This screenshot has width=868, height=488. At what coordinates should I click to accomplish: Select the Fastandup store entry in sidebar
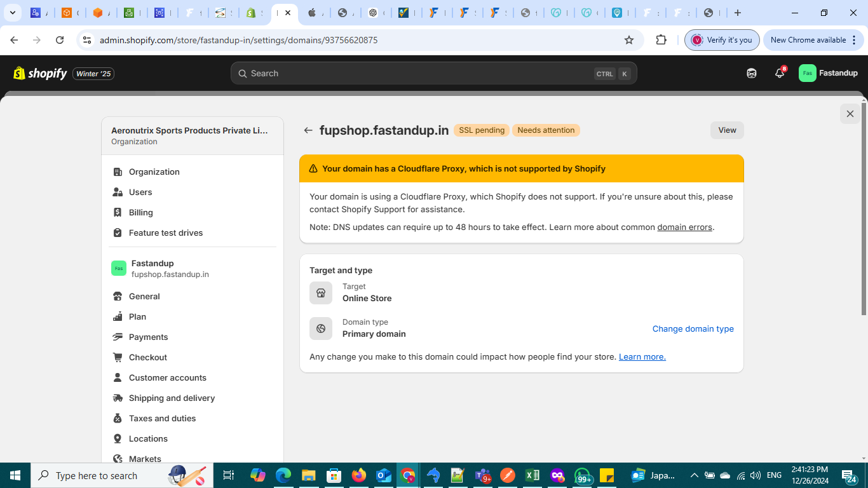click(x=193, y=268)
